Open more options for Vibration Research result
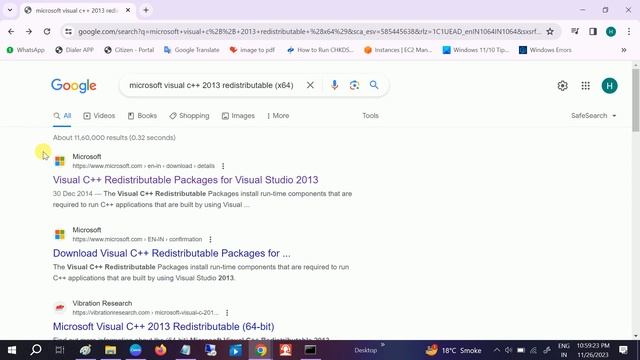Image resolution: width=640 pixels, height=360 pixels. coord(227,313)
